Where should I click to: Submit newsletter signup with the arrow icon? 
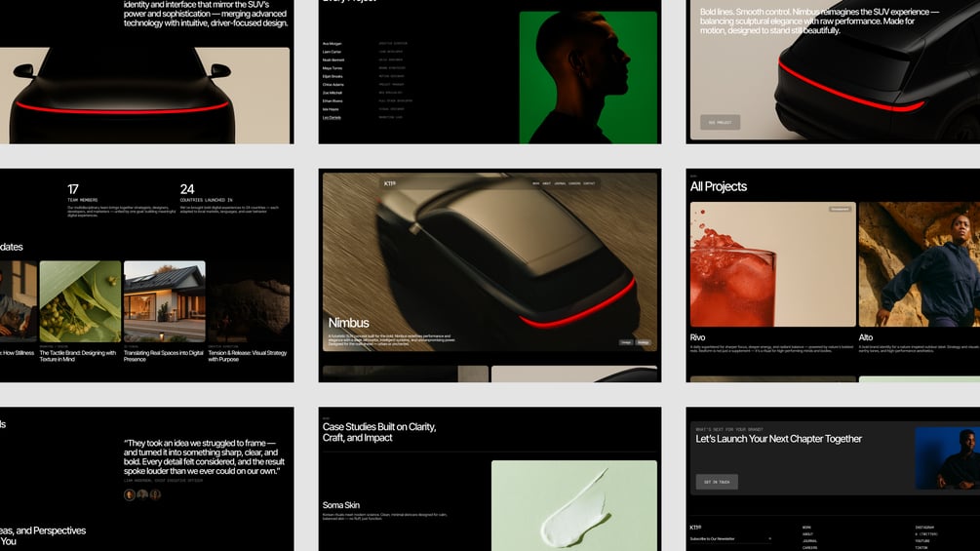coord(769,538)
